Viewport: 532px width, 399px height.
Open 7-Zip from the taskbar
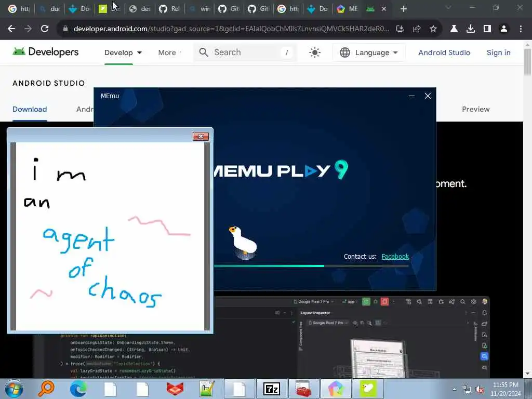[271, 389]
